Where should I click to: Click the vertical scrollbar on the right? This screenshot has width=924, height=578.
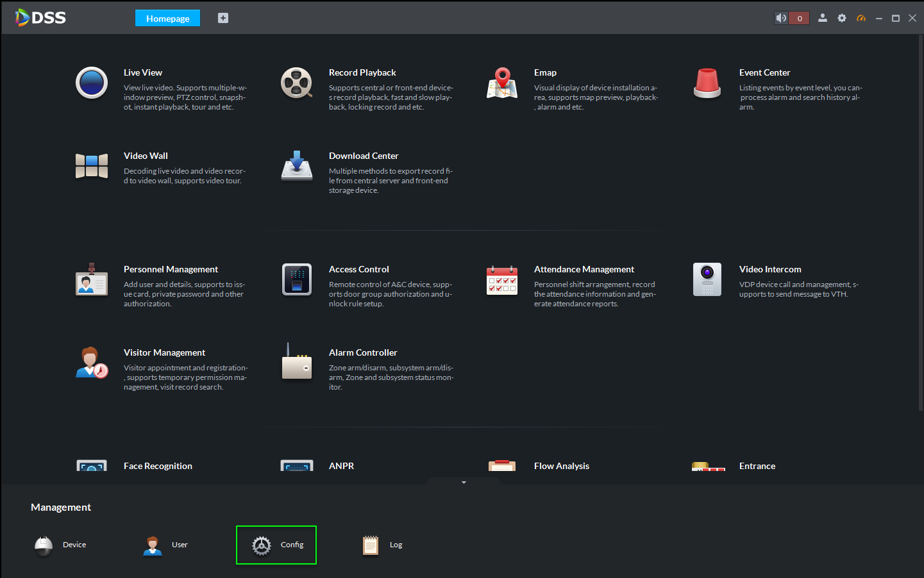pos(921,222)
